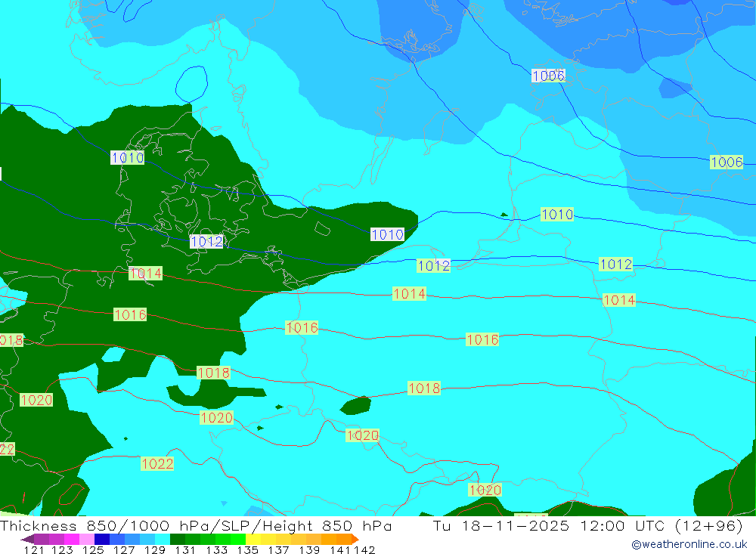Click the magenta swatch in the thickness legend
The width and height of the screenshot is (756, 554).
pos(72,539)
